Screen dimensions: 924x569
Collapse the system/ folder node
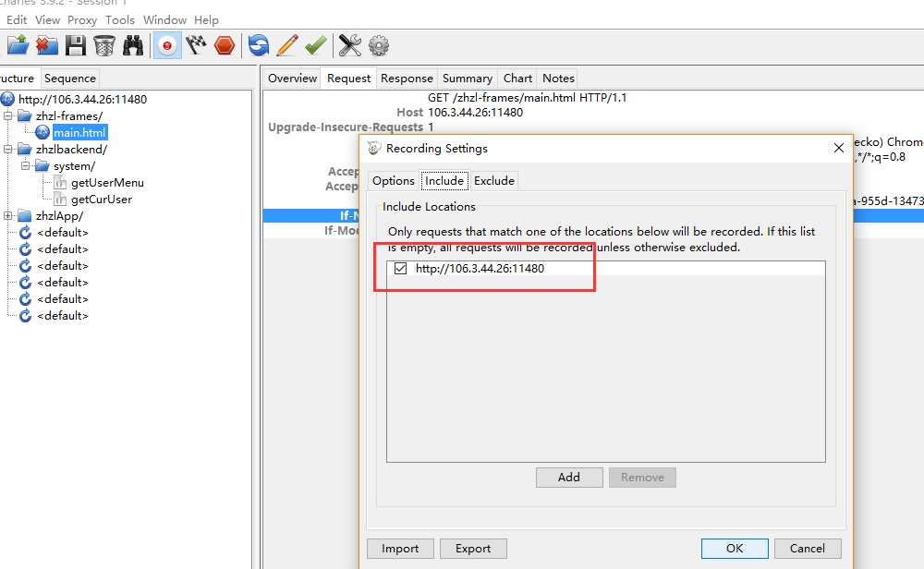[25, 165]
